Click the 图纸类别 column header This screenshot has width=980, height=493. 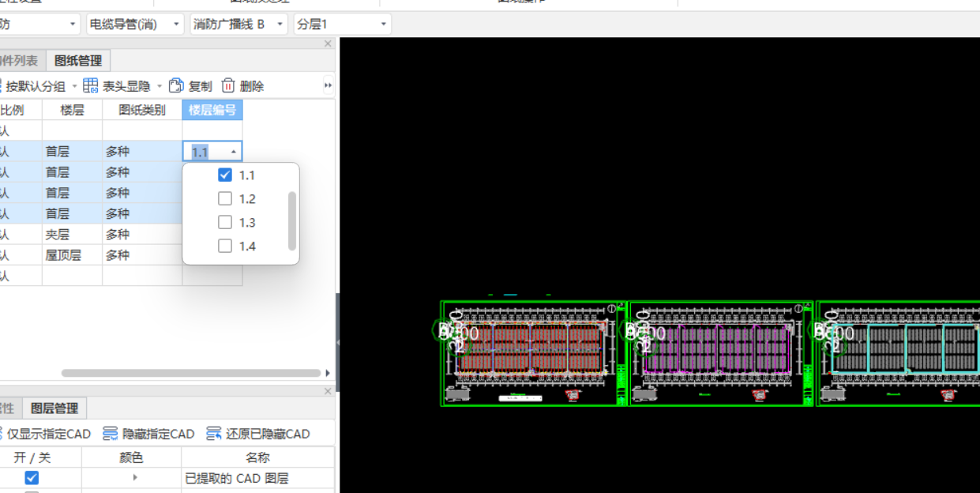pyautogui.click(x=142, y=110)
